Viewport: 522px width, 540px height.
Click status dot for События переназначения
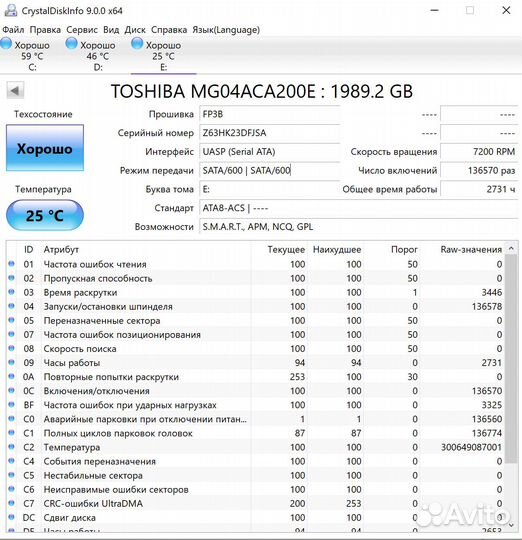[11, 461]
